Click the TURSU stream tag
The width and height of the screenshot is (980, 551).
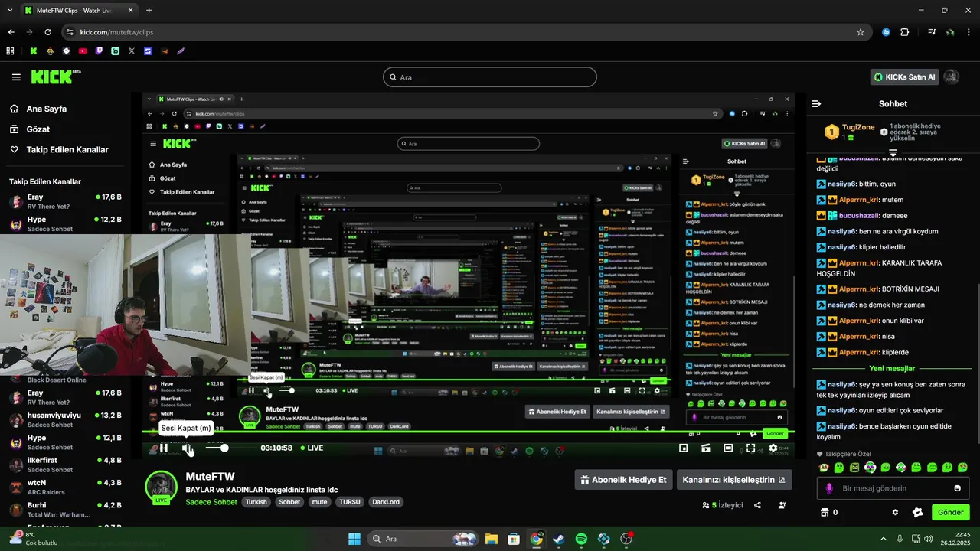[350, 502]
